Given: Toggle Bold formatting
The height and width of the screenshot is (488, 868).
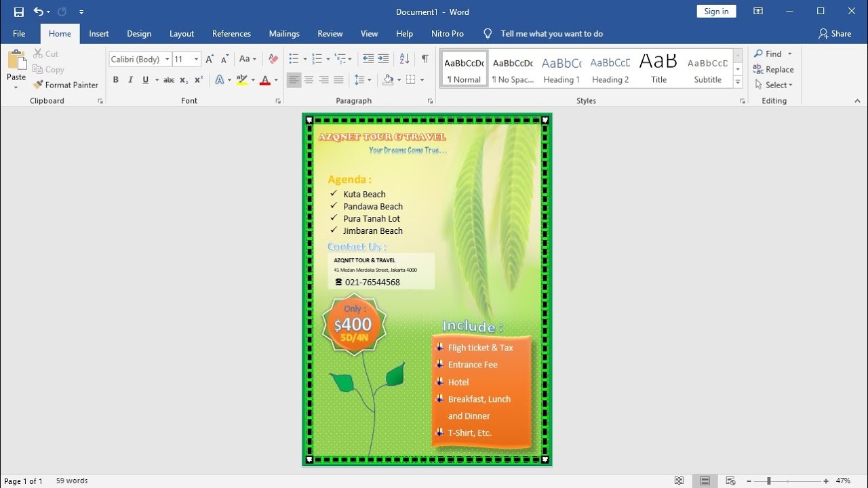Looking at the screenshot, I should point(116,80).
